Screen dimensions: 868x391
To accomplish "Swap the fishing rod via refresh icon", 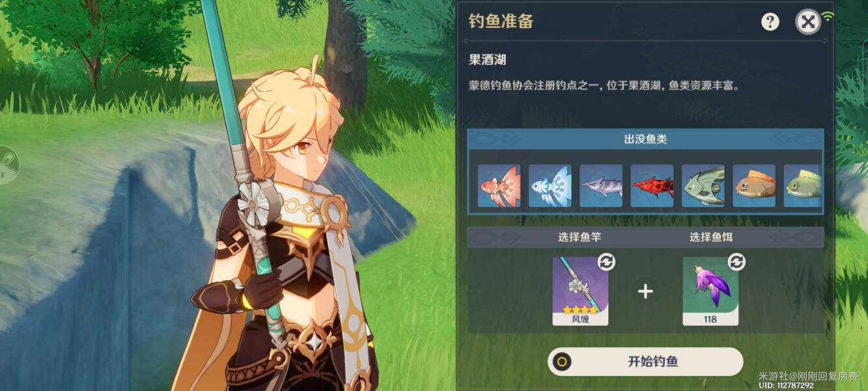I will pos(606,262).
